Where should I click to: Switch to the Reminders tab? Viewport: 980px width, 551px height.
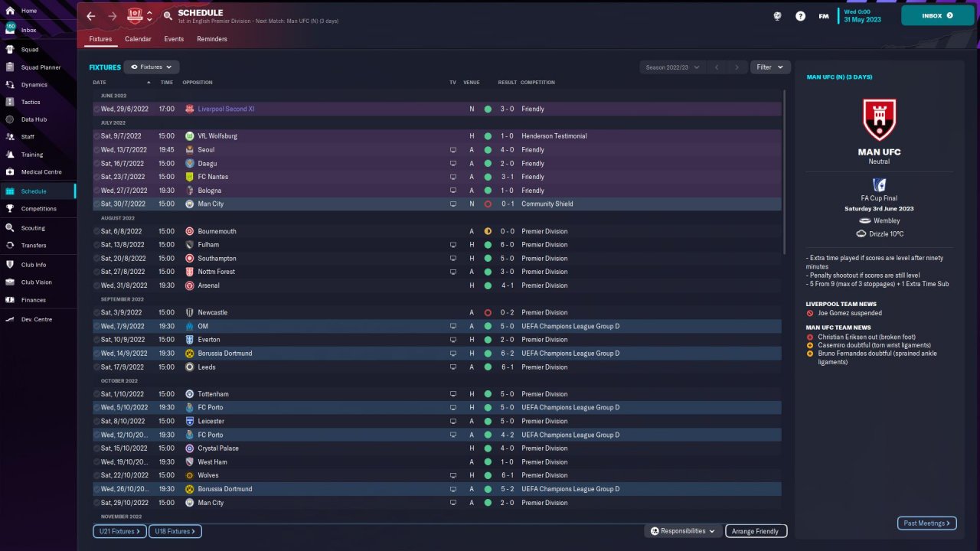tap(211, 39)
